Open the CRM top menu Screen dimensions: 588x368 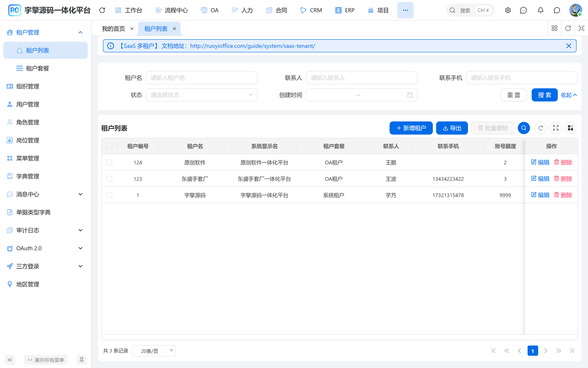coord(311,10)
